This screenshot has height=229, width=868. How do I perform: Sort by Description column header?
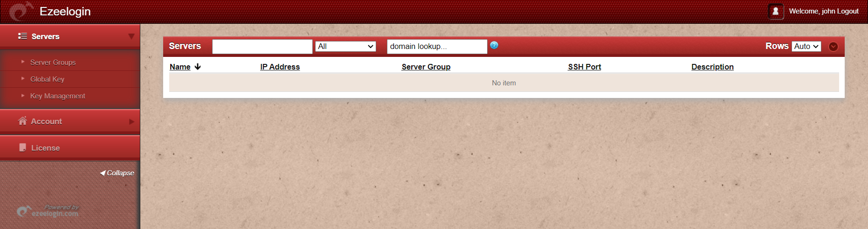tap(712, 67)
